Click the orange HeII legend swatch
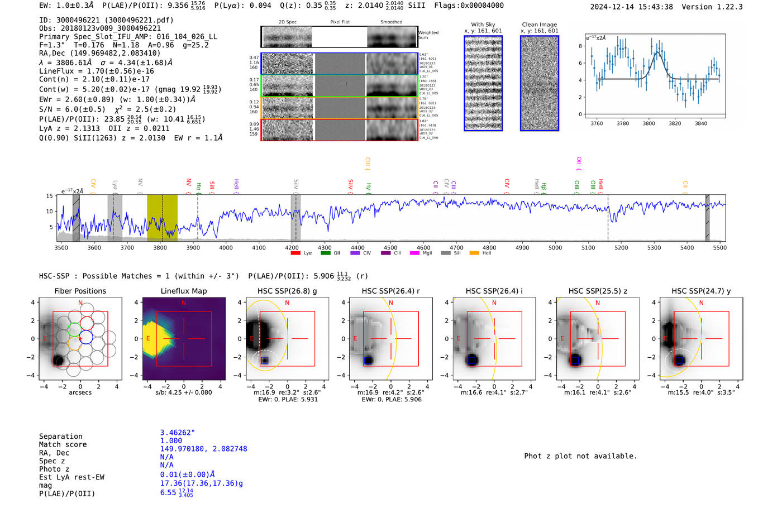782x532 pixels. point(475,253)
